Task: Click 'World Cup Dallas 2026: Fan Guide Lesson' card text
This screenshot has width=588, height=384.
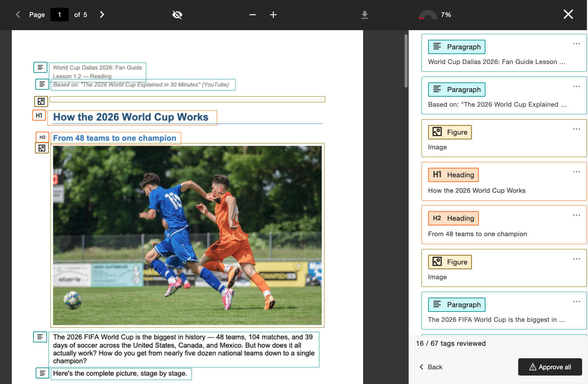Action: 496,62
